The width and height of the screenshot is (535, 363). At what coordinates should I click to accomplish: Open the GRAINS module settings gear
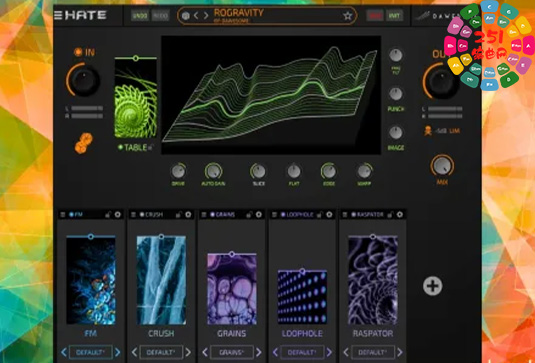pos(259,215)
